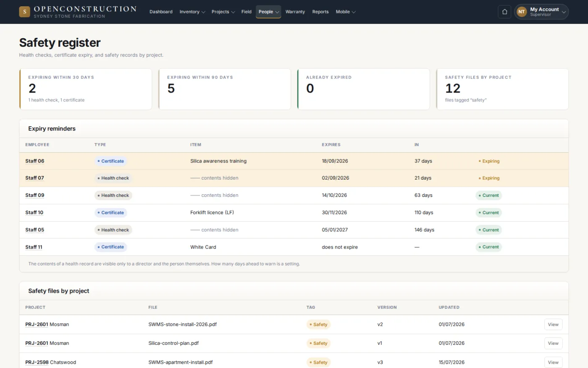Click the 05/01/2027 expiry date
Screen dimensions: 588x368
pyautogui.click(x=335, y=230)
